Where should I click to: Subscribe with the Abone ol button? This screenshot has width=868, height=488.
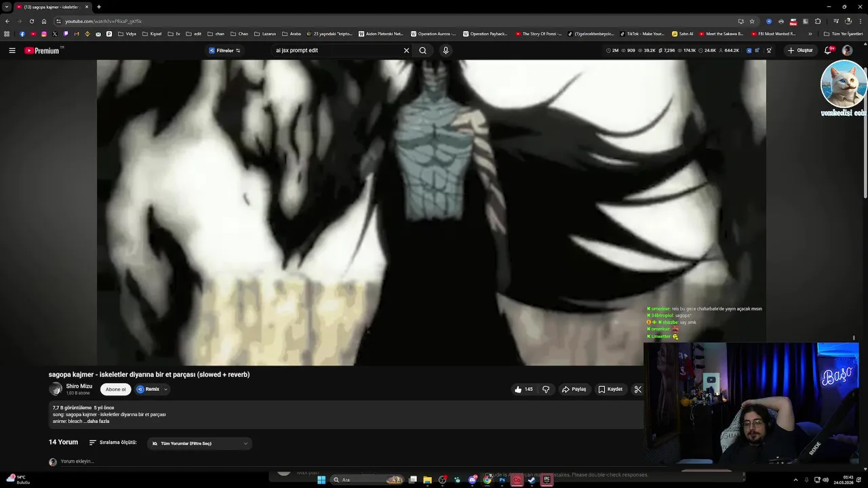(115, 389)
